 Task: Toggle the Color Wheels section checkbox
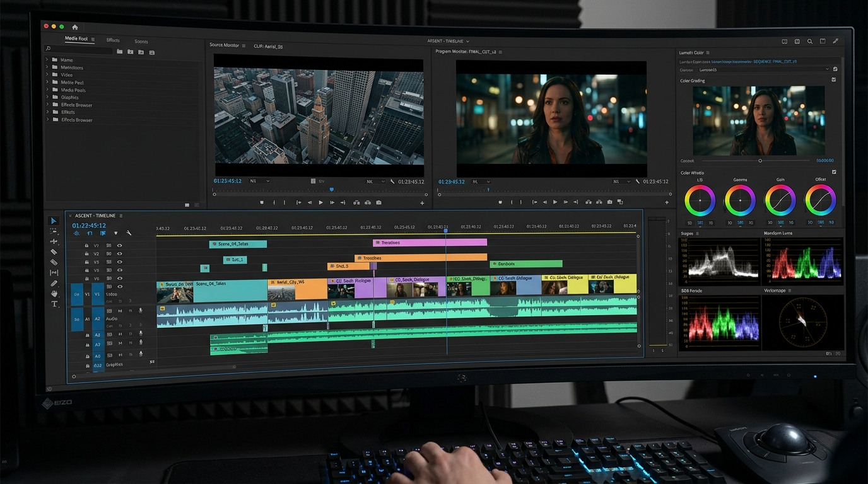click(x=834, y=172)
